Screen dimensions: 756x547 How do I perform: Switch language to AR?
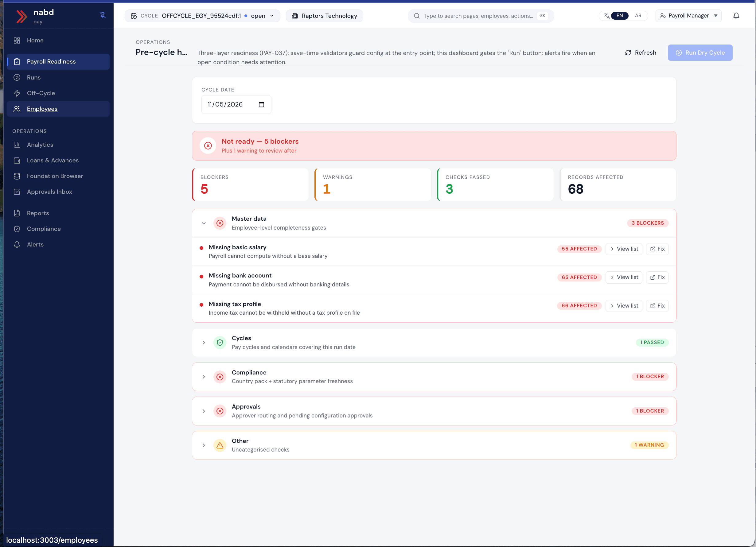[638, 16]
